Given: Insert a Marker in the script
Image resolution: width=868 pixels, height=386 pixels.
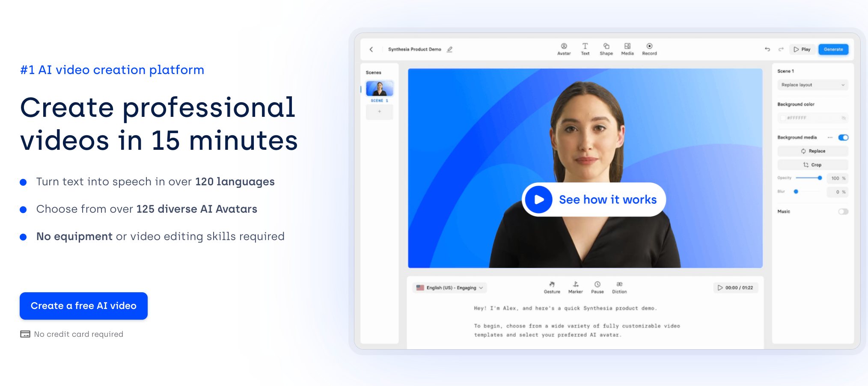Looking at the screenshot, I should 575,288.
